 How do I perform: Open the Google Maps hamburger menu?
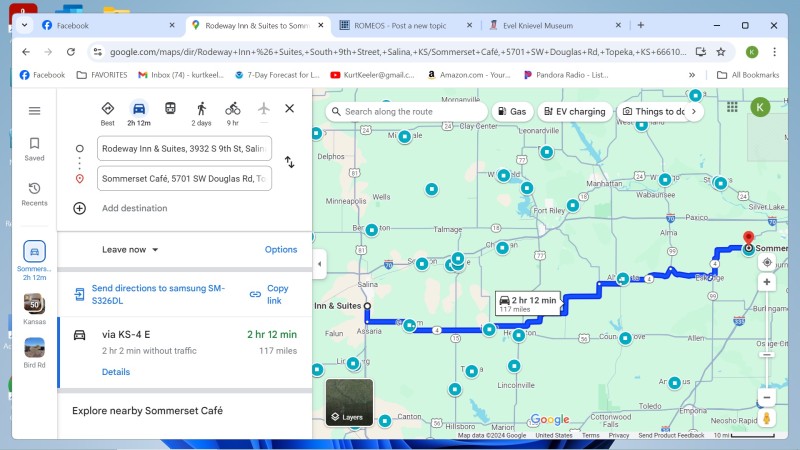(x=34, y=111)
